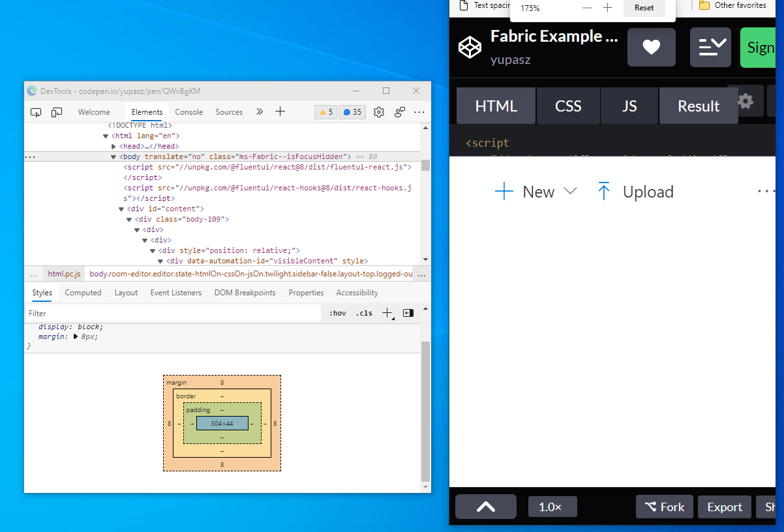The width and height of the screenshot is (784, 532).
Task: Expand the head element in the DOM tree
Action: (x=114, y=146)
